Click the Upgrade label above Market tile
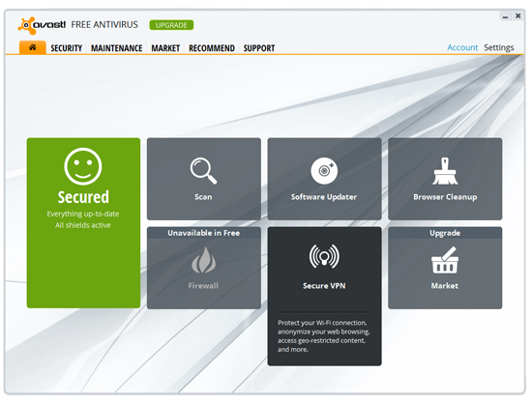532x403 pixels. click(445, 233)
